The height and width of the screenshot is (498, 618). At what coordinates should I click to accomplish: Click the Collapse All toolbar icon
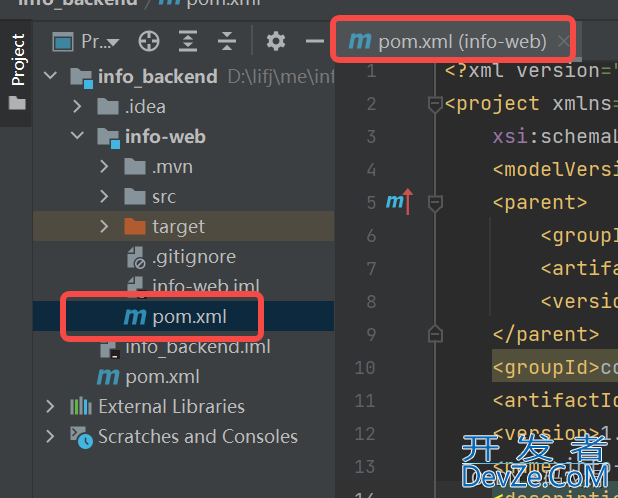point(227,41)
